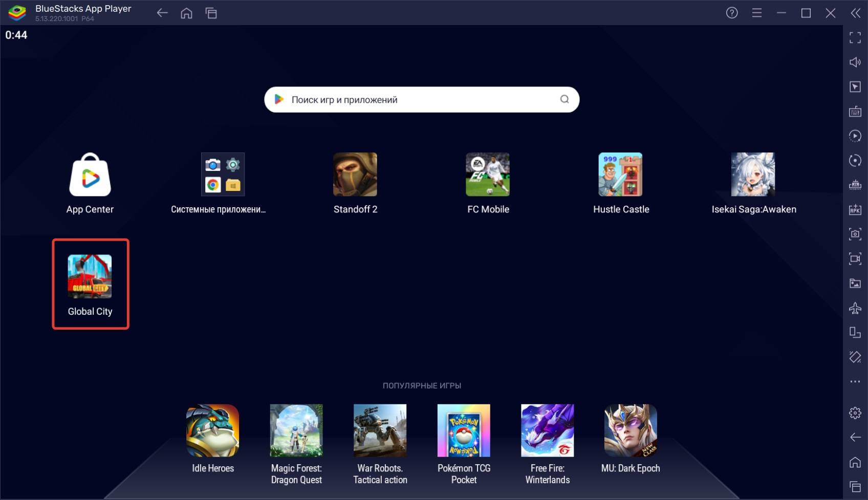Click the sidebar icon above the three dots

pyautogui.click(x=855, y=357)
